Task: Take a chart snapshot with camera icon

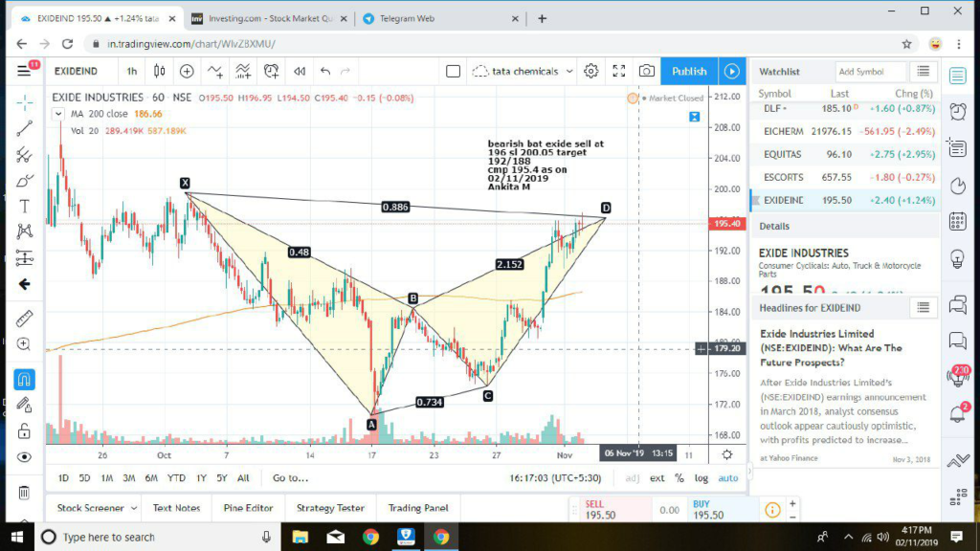Action: pos(647,71)
